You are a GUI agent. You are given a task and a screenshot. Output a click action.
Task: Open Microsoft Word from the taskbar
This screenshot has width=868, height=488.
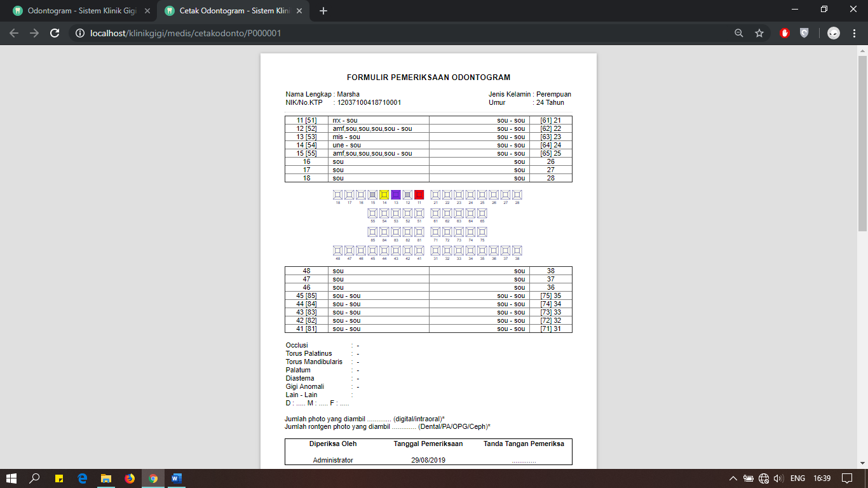coord(175,477)
